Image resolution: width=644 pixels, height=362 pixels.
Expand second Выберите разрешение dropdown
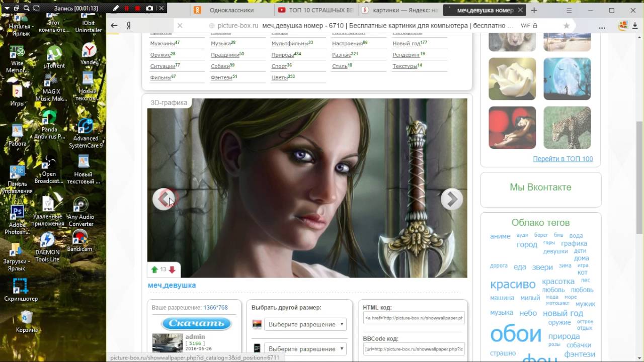(305, 349)
